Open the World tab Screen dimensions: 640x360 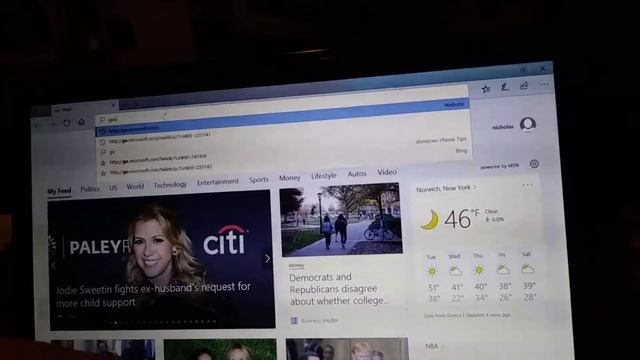(135, 187)
